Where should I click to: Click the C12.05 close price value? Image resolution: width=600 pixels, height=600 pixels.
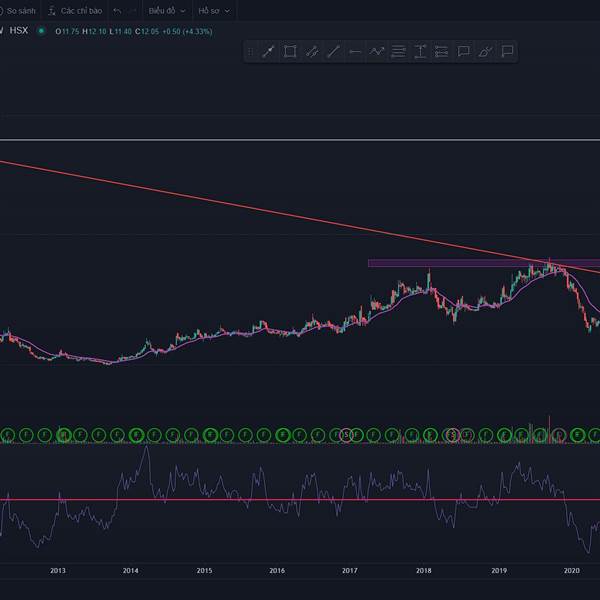click(147, 31)
